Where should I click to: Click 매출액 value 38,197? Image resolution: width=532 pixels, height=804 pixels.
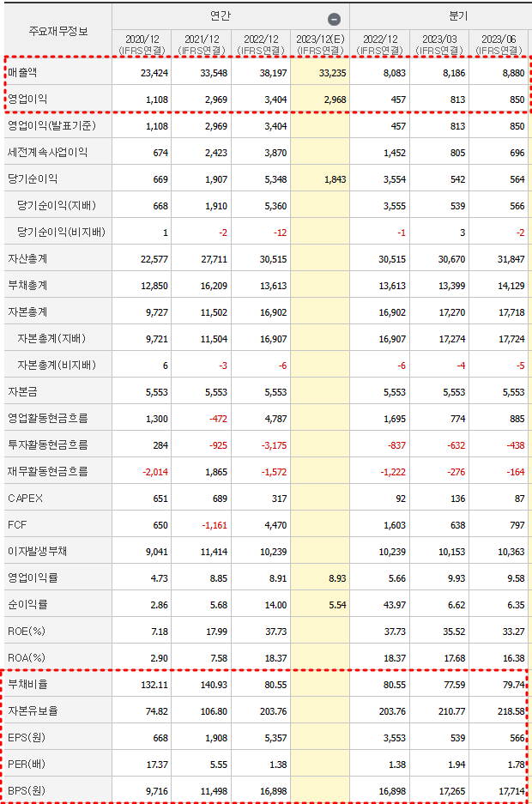click(273, 73)
